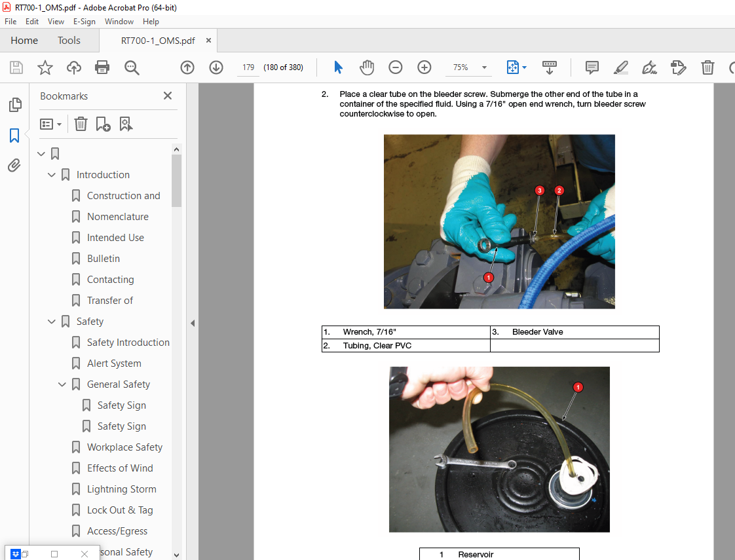
Task: Click the fit page scrolling icon
Action: click(513, 67)
